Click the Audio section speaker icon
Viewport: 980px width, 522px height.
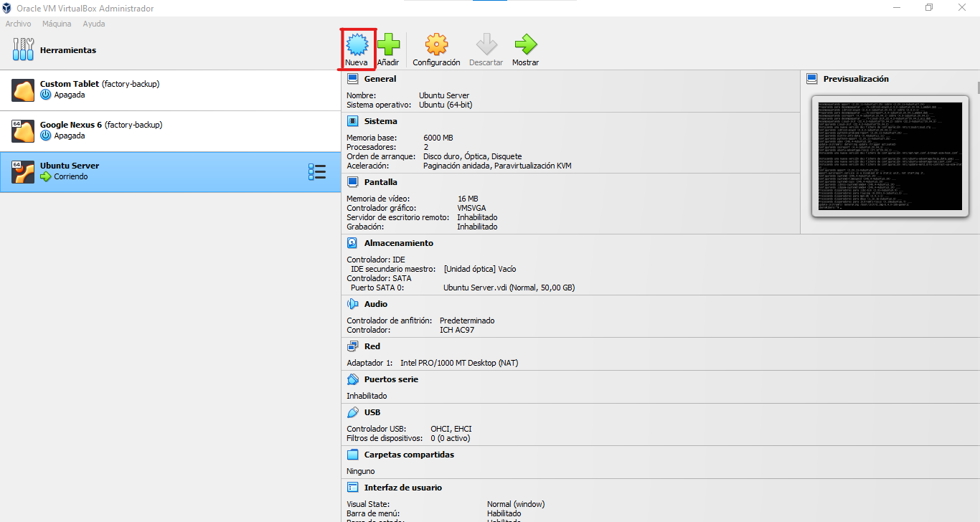point(352,304)
